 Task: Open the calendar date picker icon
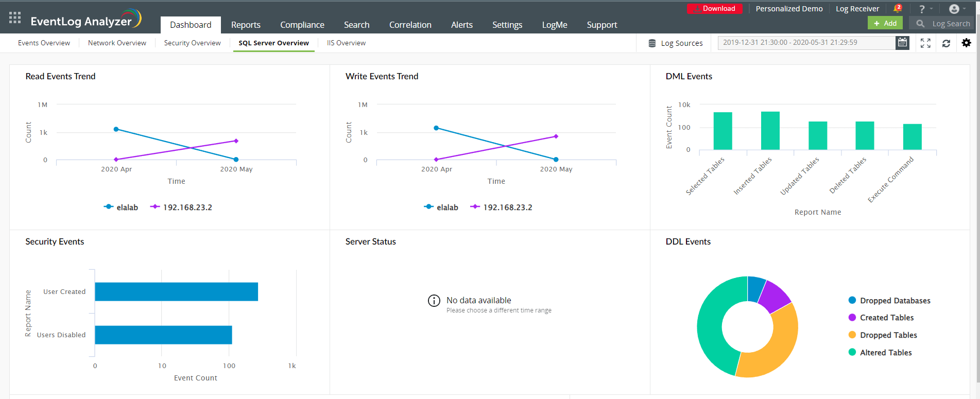[902, 43]
